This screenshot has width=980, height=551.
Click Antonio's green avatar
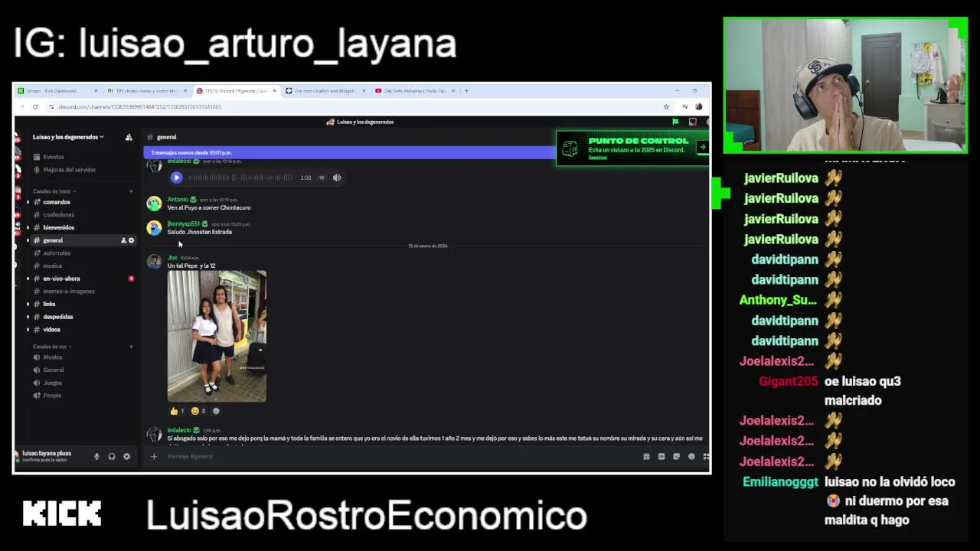[155, 204]
